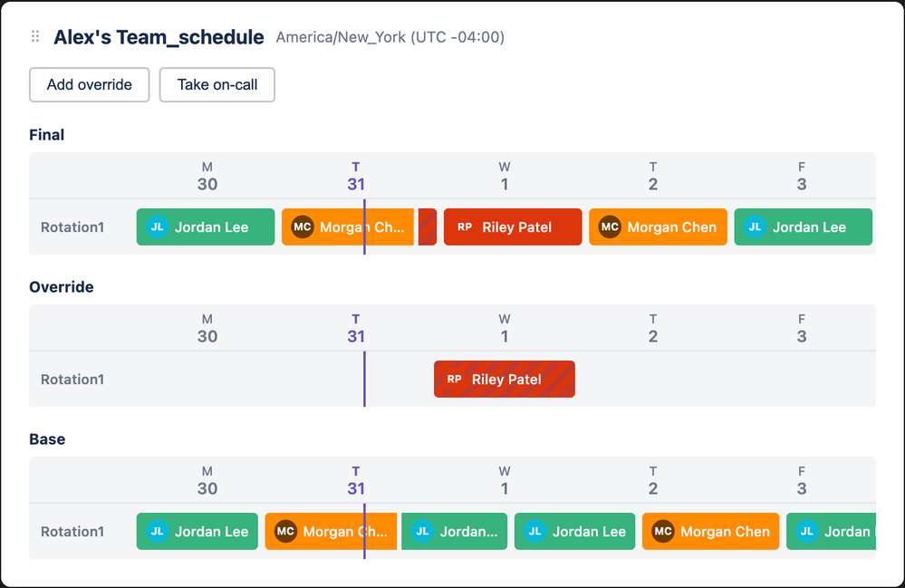905x588 pixels.
Task: Click the RP avatar on Final's Riley Patel shift
Action: [x=465, y=227]
